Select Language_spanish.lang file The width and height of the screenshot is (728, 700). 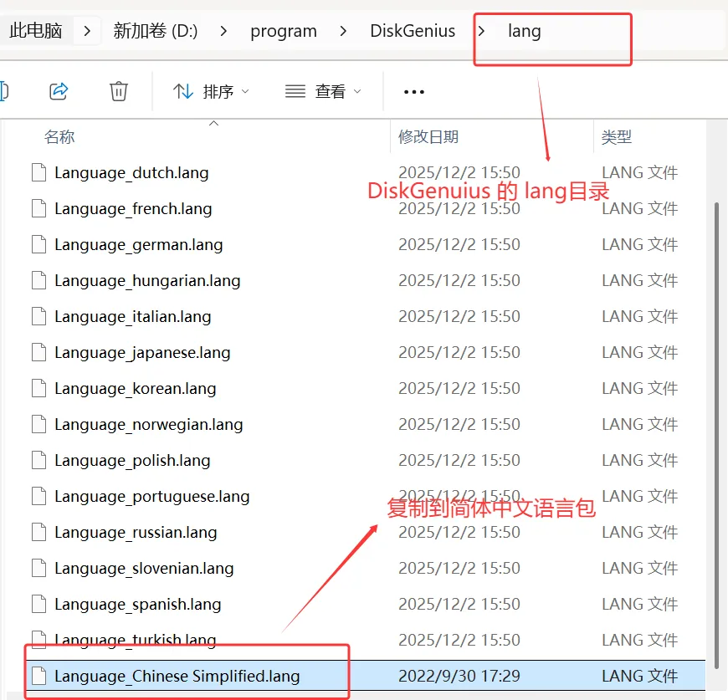[x=137, y=604]
